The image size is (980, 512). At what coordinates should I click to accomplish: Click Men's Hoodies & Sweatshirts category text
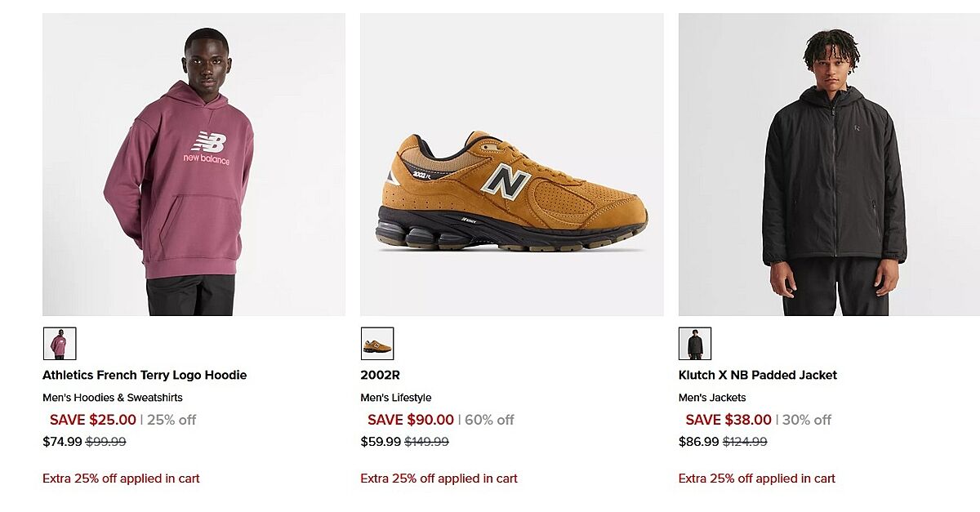click(x=113, y=398)
